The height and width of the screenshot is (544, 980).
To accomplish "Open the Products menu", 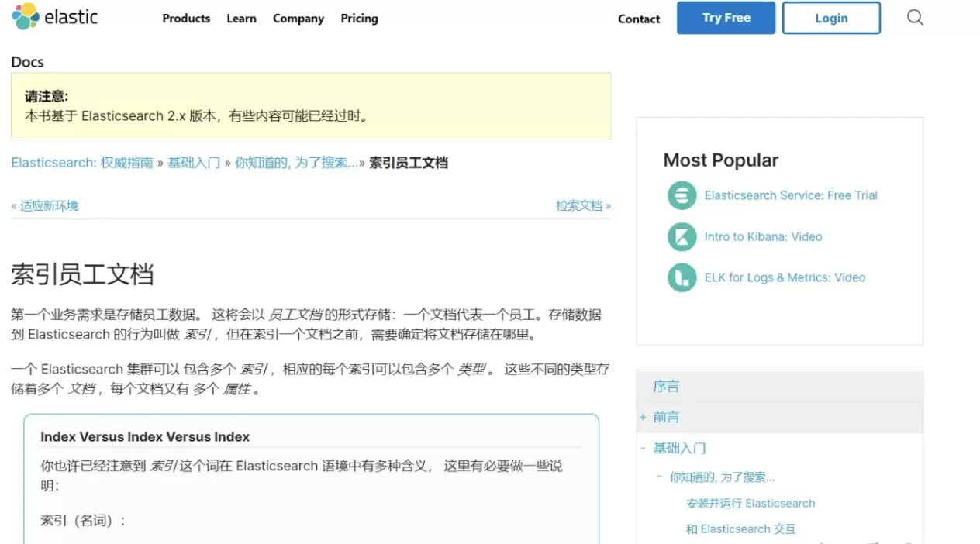I will [x=186, y=19].
